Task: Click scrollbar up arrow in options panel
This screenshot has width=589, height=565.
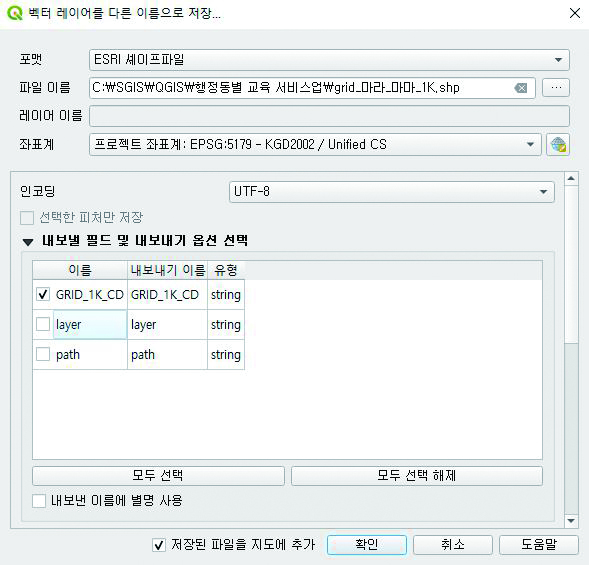Action: coord(571,178)
